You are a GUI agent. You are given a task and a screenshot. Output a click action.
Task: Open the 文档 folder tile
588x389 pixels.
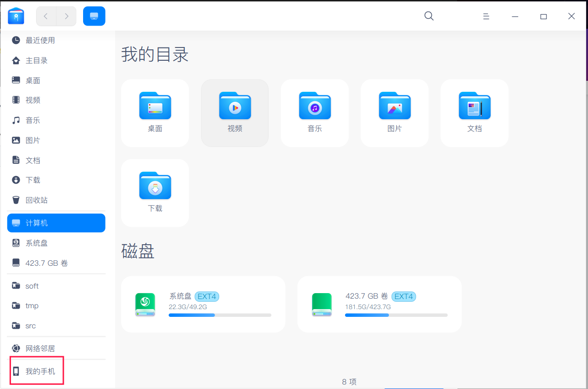(x=474, y=112)
